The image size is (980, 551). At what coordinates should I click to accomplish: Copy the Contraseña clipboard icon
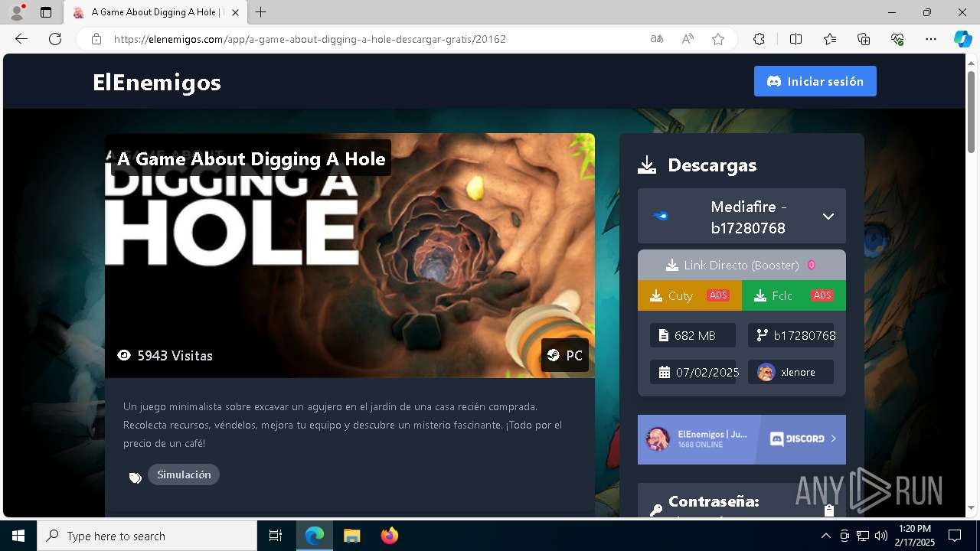828,510
